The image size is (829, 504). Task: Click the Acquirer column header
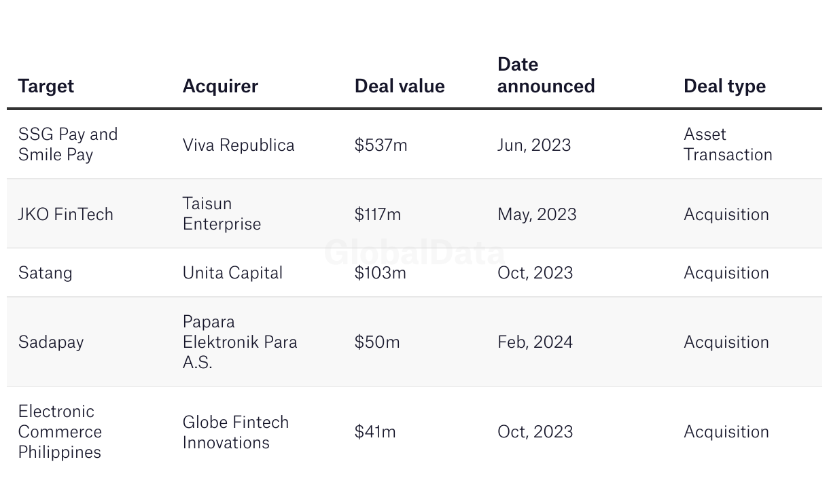(x=220, y=86)
